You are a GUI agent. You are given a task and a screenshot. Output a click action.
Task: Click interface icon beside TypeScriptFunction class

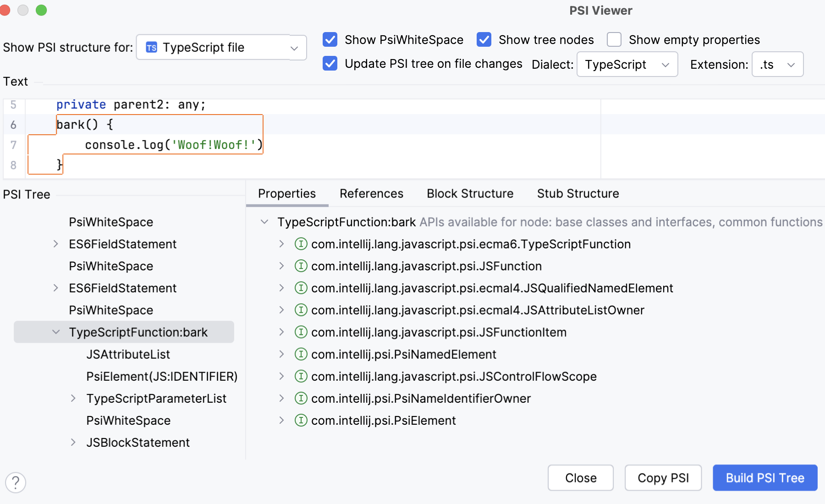[301, 244]
